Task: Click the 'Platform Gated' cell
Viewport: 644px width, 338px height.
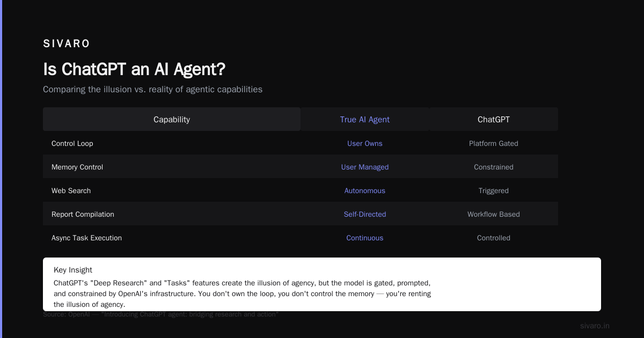Action: click(x=494, y=143)
